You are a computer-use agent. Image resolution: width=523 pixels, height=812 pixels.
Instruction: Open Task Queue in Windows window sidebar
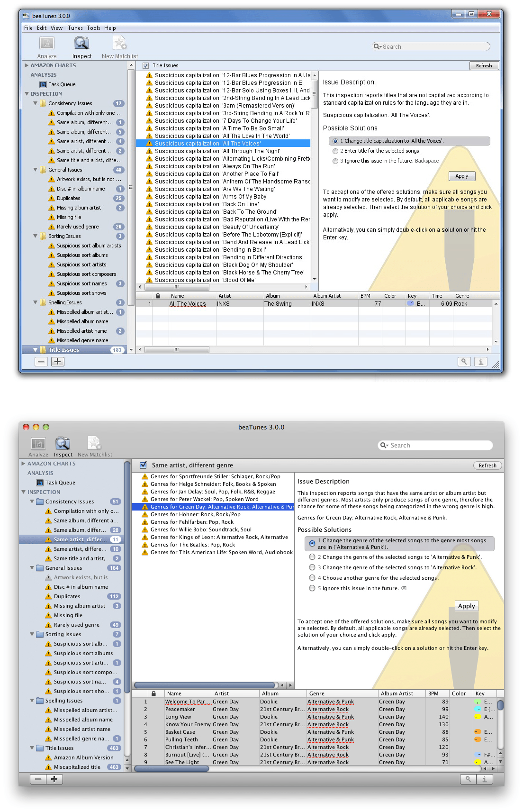[62, 84]
